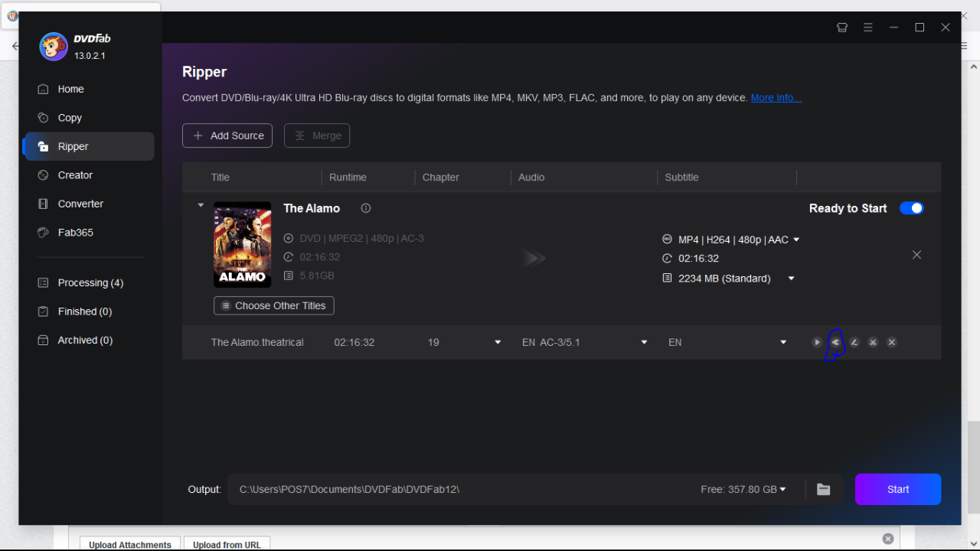Open the skin/theme shirt icon

pyautogui.click(x=842, y=28)
